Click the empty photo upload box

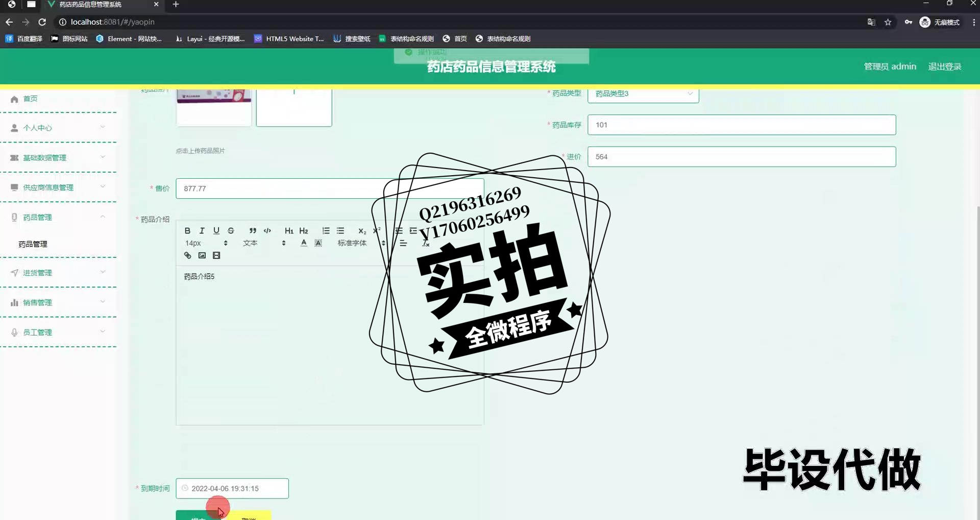coord(294,107)
